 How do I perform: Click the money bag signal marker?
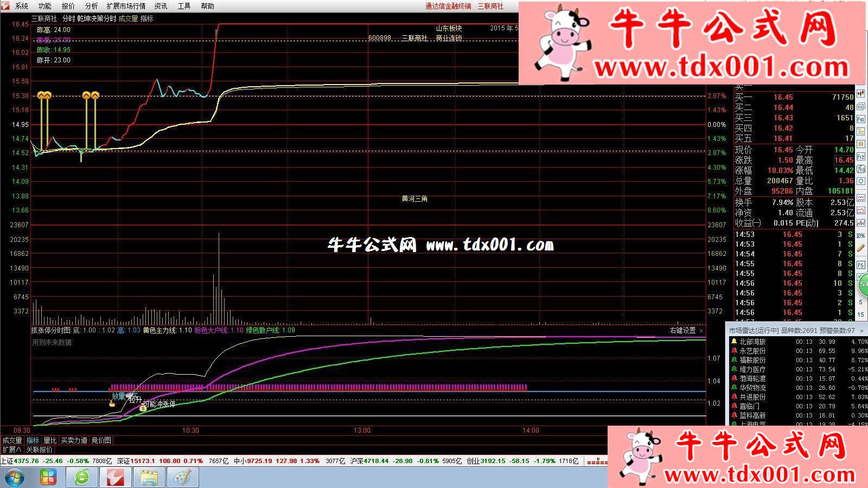pyautogui.click(x=143, y=407)
